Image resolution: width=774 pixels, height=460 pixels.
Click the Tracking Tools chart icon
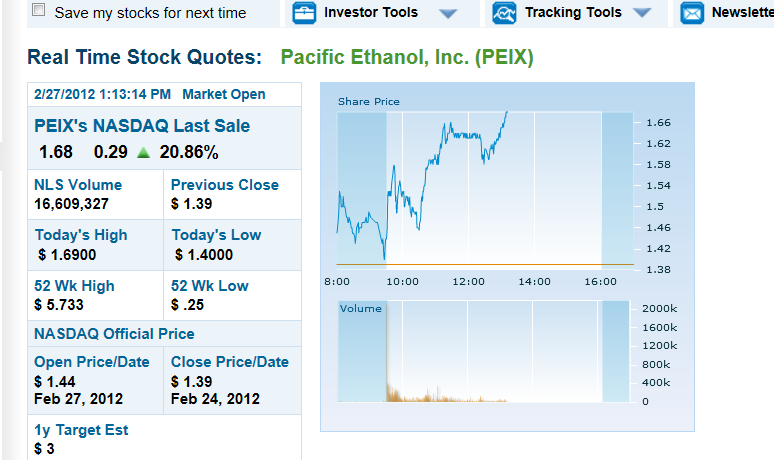click(x=505, y=13)
